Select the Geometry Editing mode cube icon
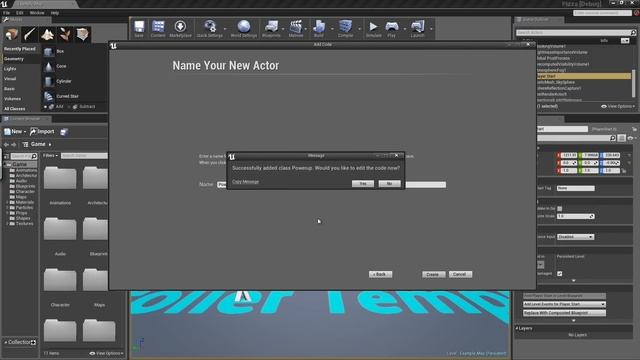 point(82,34)
